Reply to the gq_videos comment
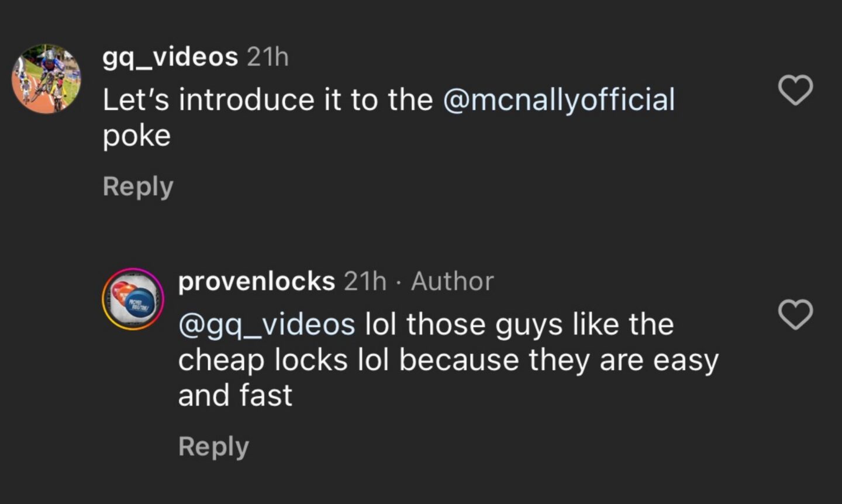Screen dimensions: 842x504 click(138, 187)
